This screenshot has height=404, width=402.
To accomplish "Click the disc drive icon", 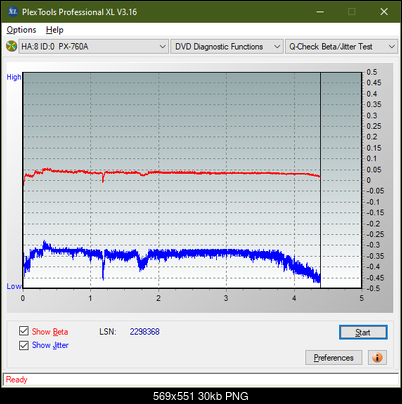I will tap(11, 46).
